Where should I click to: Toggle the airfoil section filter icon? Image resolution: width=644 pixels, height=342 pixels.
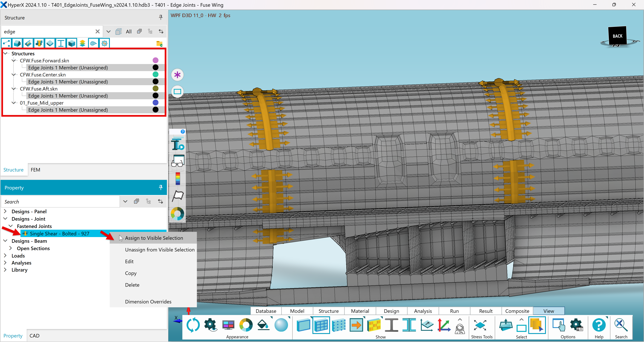pos(94,43)
